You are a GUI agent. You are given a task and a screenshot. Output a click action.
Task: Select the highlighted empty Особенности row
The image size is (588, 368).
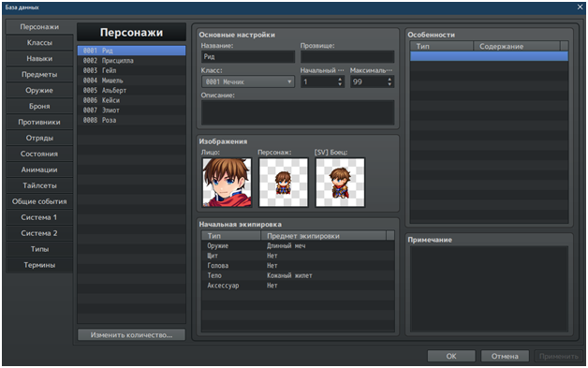(489, 56)
